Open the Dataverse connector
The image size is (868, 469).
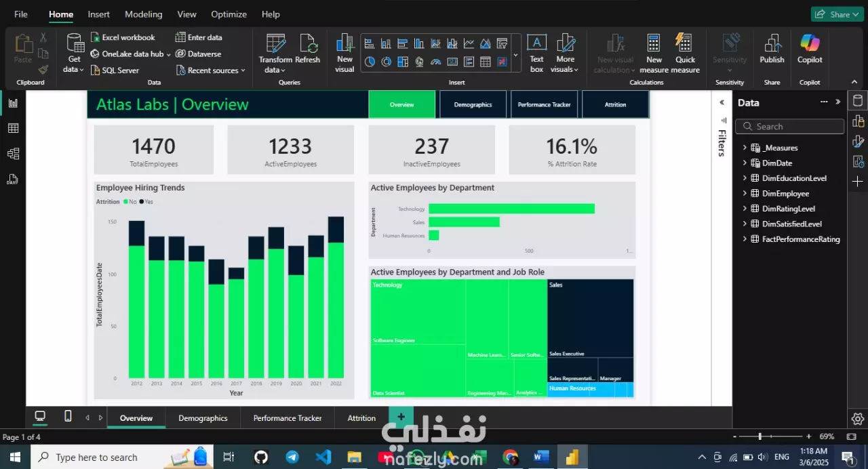coord(198,54)
